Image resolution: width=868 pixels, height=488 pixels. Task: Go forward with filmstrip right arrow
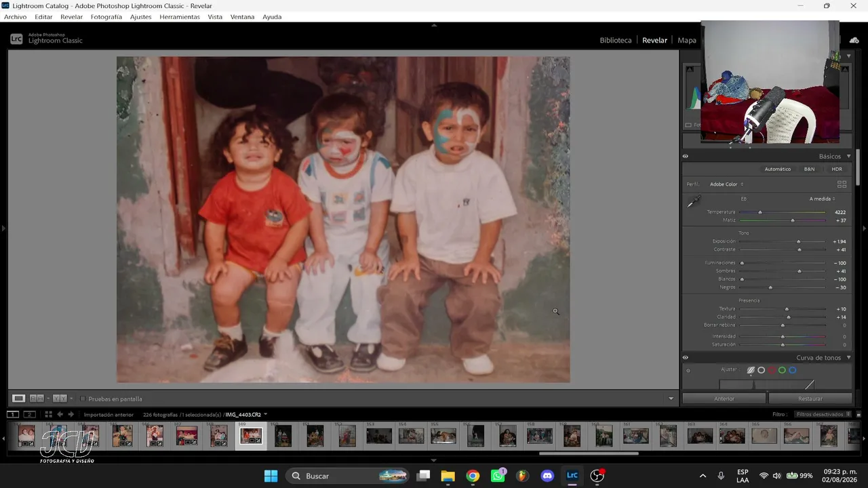point(71,414)
